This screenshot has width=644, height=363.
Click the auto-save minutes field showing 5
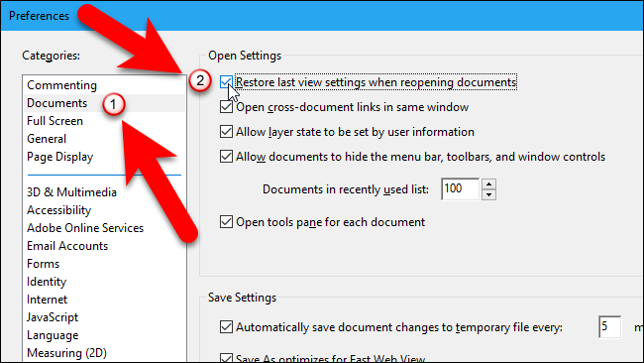(609, 327)
